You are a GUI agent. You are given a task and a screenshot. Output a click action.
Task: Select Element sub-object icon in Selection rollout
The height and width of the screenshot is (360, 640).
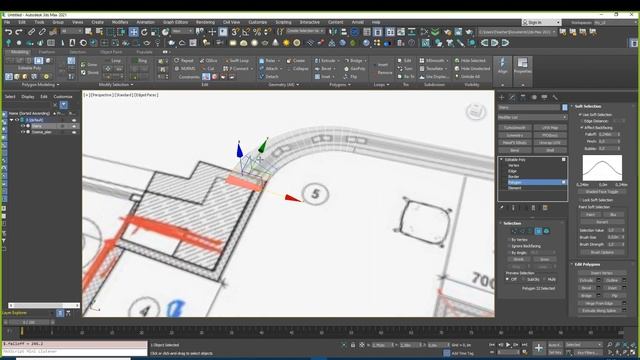547,231
